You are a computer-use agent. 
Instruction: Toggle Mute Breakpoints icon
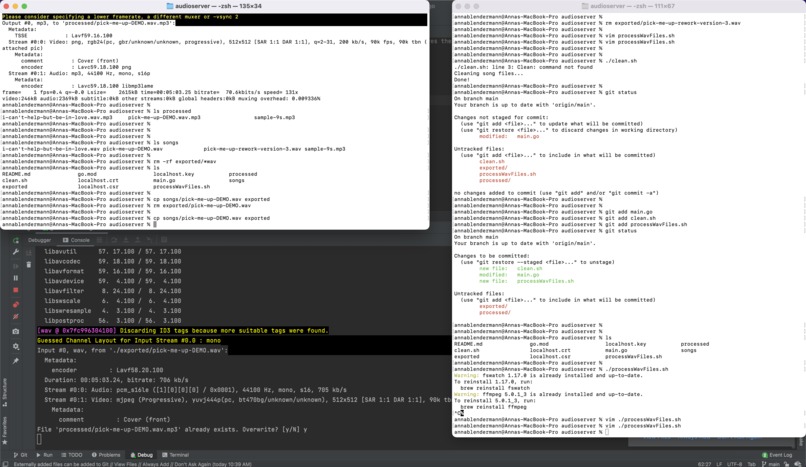click(15, 316)
